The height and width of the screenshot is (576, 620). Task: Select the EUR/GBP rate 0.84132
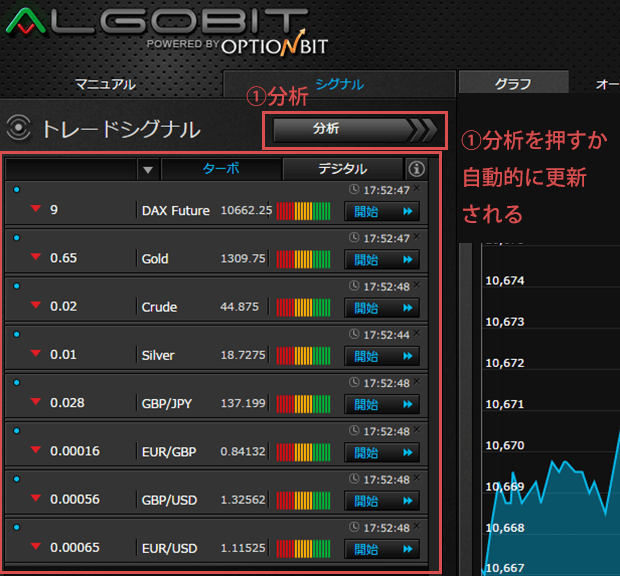(243, 451)
